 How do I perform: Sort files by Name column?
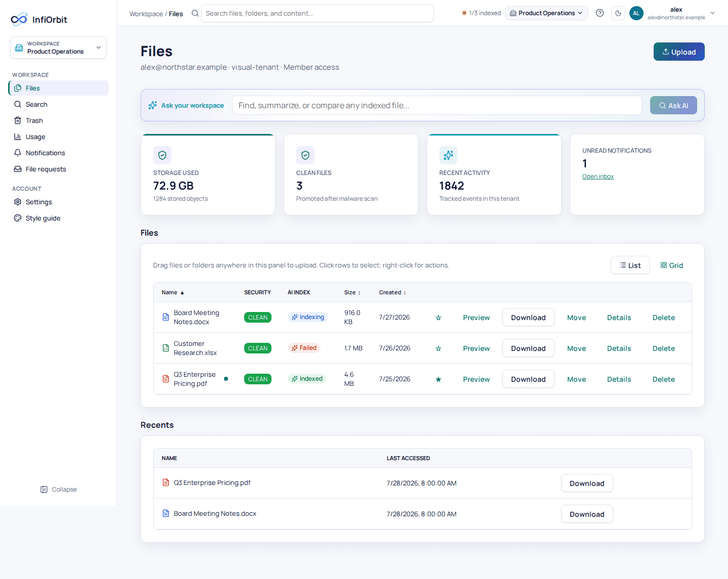click(x=173, y=292)
